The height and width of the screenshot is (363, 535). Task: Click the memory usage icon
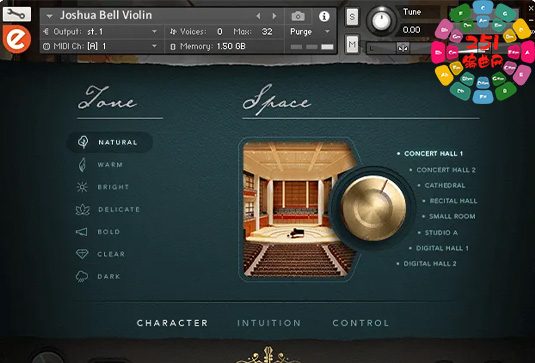tap(173, 46)
